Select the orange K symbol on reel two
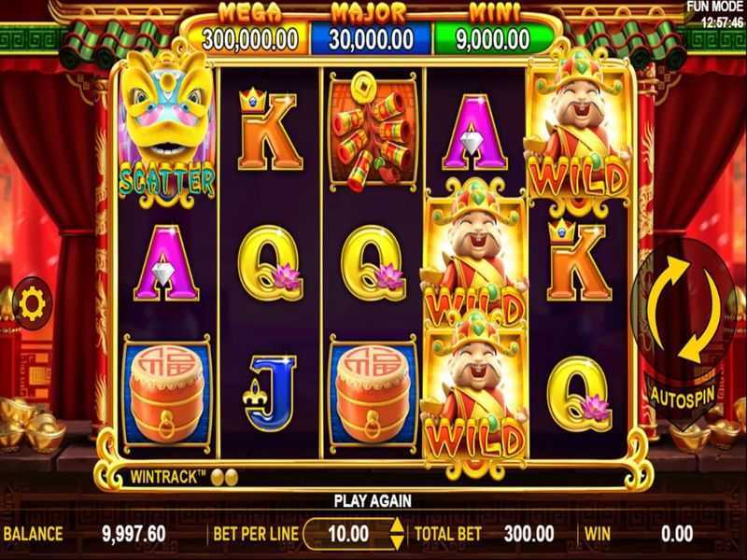This screenshot has width=747, height=560. [x=269, y=130]
